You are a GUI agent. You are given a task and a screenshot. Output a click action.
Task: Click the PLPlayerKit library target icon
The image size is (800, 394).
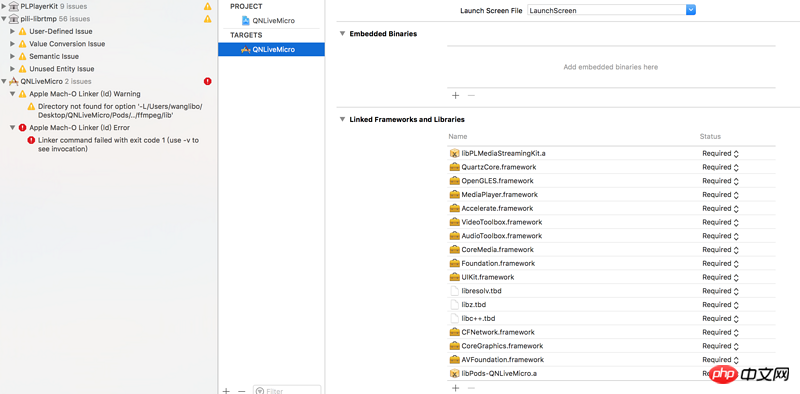tap(14, 7)
